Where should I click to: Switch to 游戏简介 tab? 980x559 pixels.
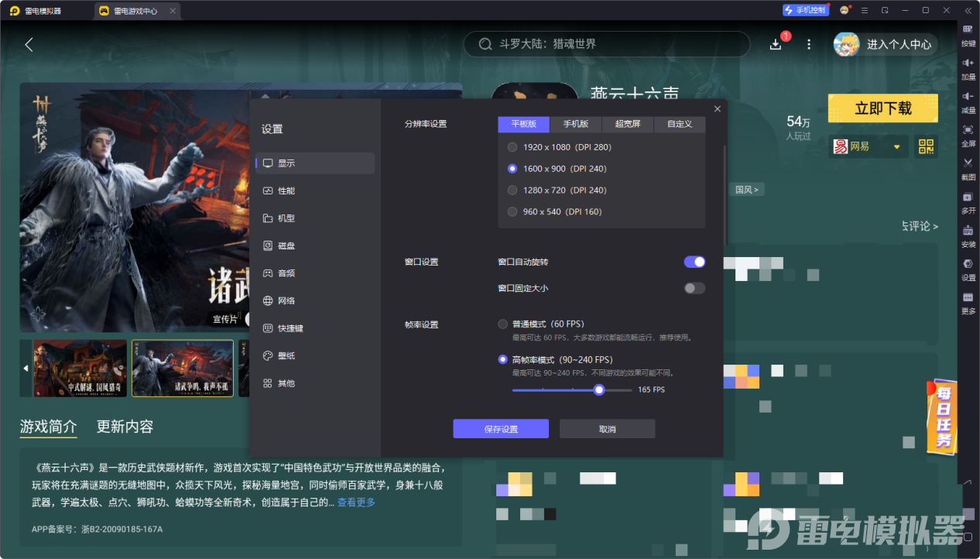point(48,427)
